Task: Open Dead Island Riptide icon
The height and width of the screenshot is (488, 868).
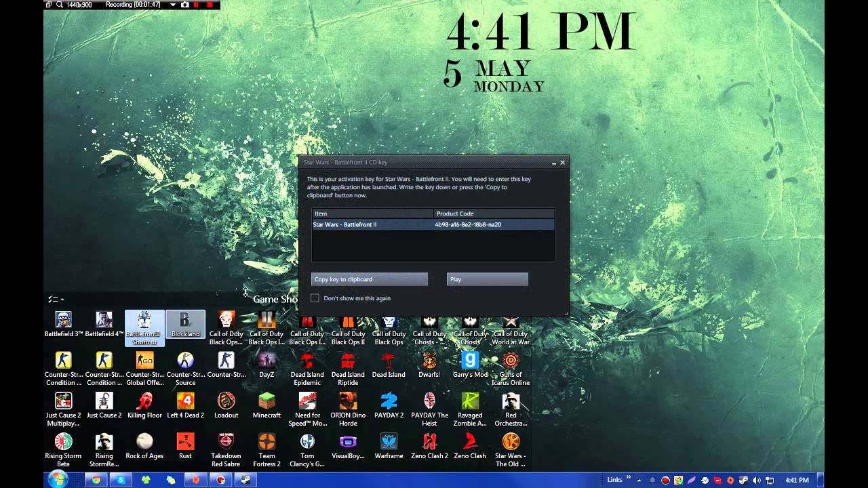Action: (x=348, y=369)
